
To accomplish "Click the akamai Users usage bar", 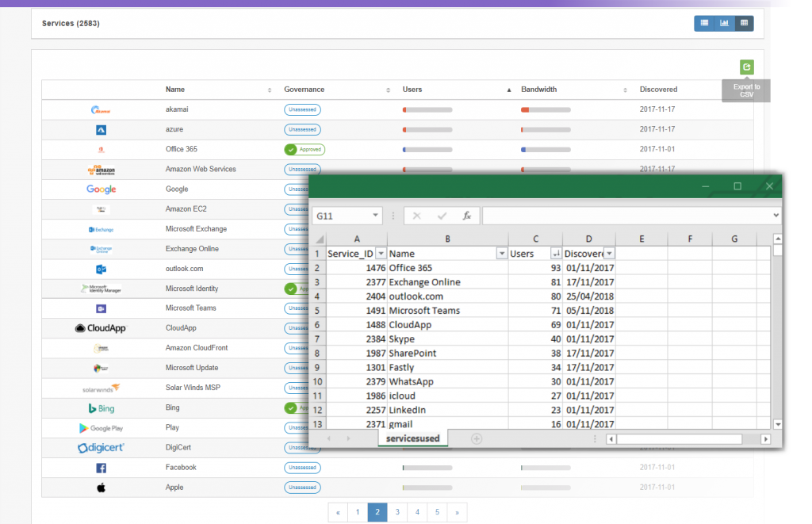I will pos(427,109).
